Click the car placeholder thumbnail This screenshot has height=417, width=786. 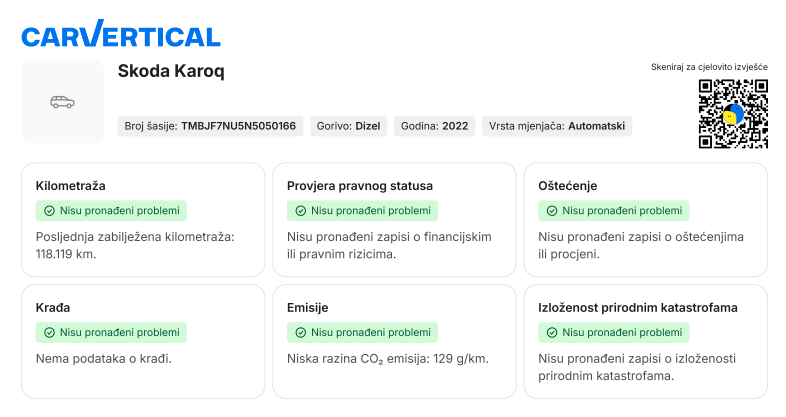click(62, 102)
